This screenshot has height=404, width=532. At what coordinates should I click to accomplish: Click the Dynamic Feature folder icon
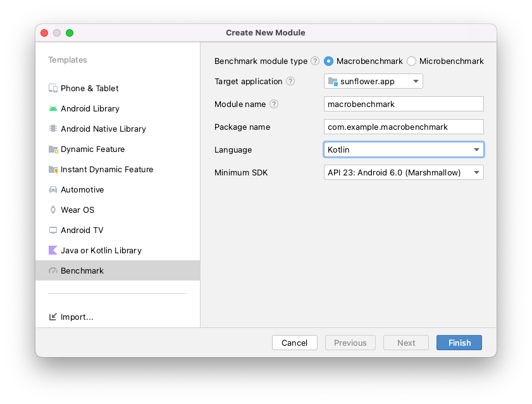pos(53,149)
